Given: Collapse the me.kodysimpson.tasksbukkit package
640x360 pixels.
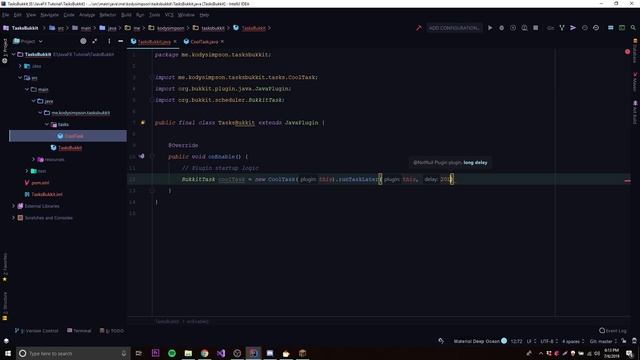Looking at the screenshot, I should point(40,113).
